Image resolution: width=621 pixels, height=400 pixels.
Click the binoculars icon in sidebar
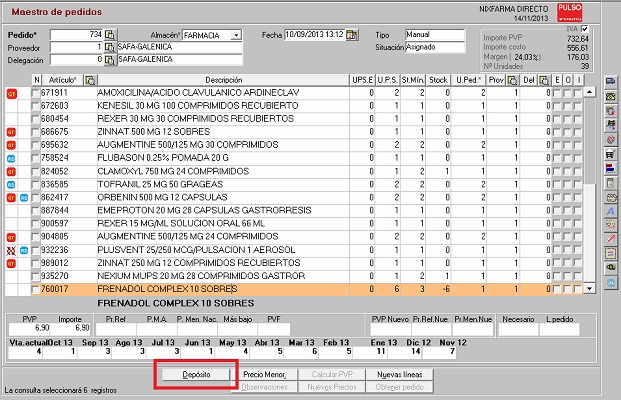point(610,268)
